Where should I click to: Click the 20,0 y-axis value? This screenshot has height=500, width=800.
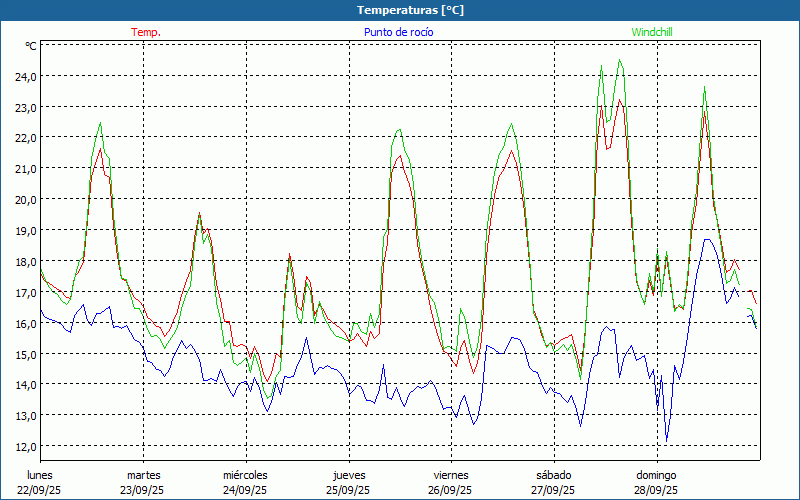click(x=24, y=199)
